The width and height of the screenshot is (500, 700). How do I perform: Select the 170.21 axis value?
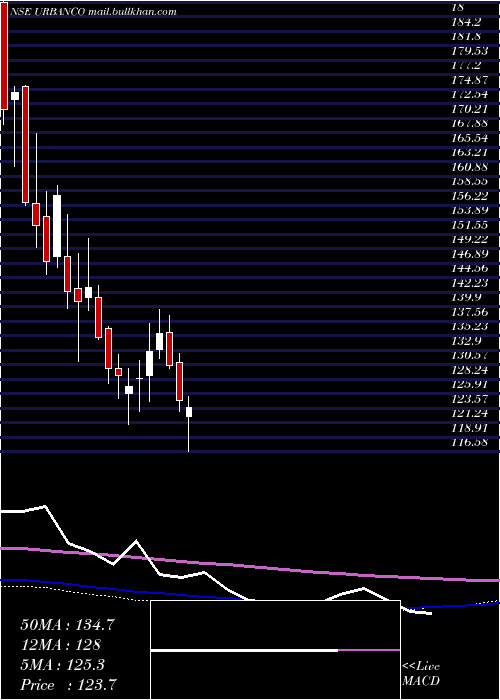[470, 108]
